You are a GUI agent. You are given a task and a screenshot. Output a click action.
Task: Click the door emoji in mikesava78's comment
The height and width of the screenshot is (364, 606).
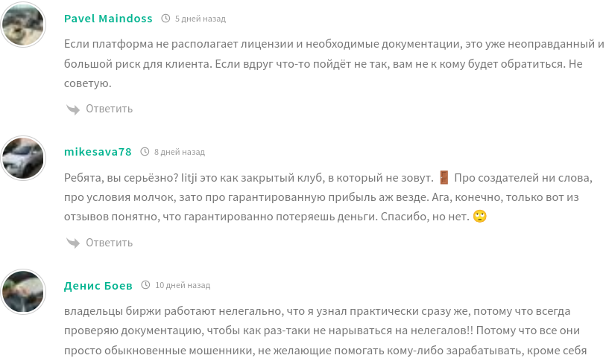(444, 177)
